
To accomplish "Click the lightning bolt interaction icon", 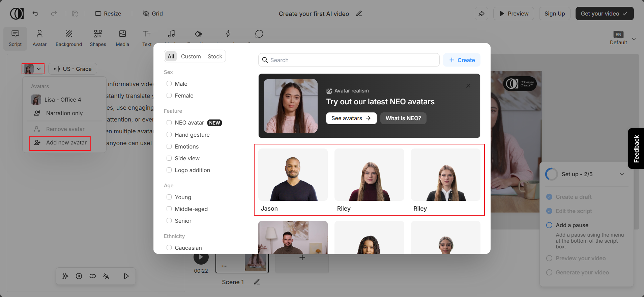I will coord(228,34).
